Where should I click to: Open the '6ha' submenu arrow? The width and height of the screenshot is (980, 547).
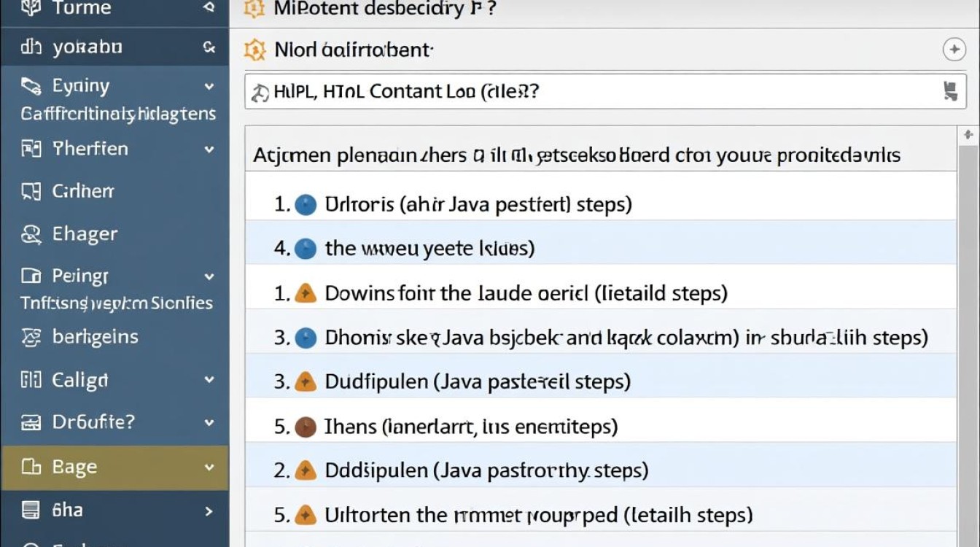[209, 511]
